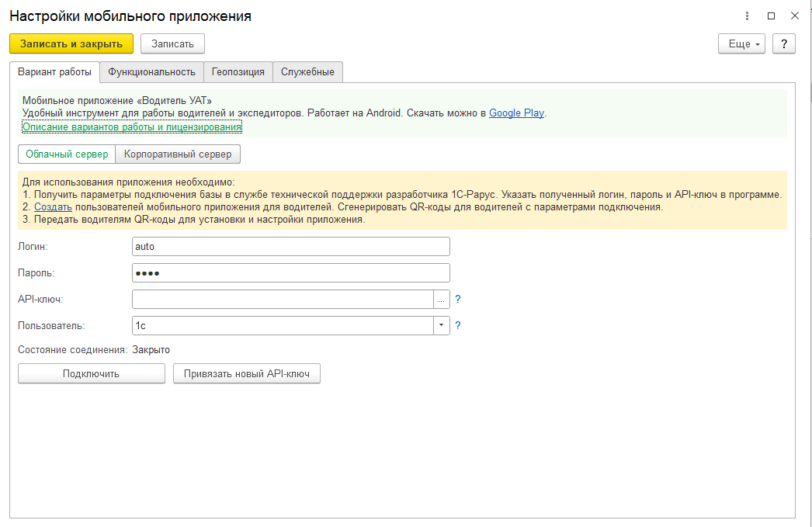This screenshot has height=527, width=812.
Task: Open the Google Play link
Action: pyautogui.click(x=516, y=113)
